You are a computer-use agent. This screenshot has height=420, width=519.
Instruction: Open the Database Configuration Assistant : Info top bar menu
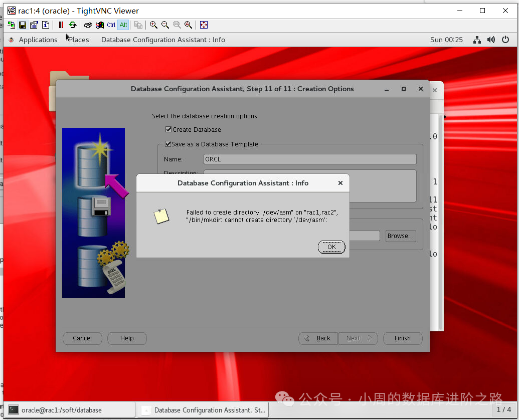(163, 40)
